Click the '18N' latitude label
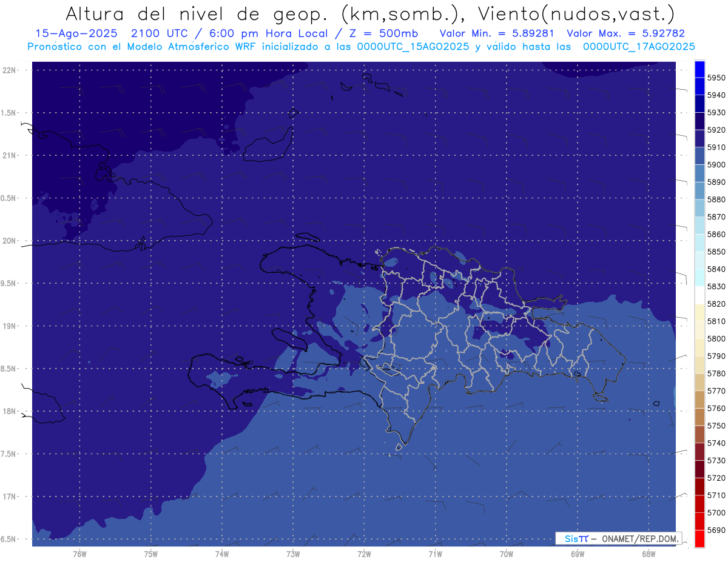Viewport: 728px width, 562px height. point(9,411)
